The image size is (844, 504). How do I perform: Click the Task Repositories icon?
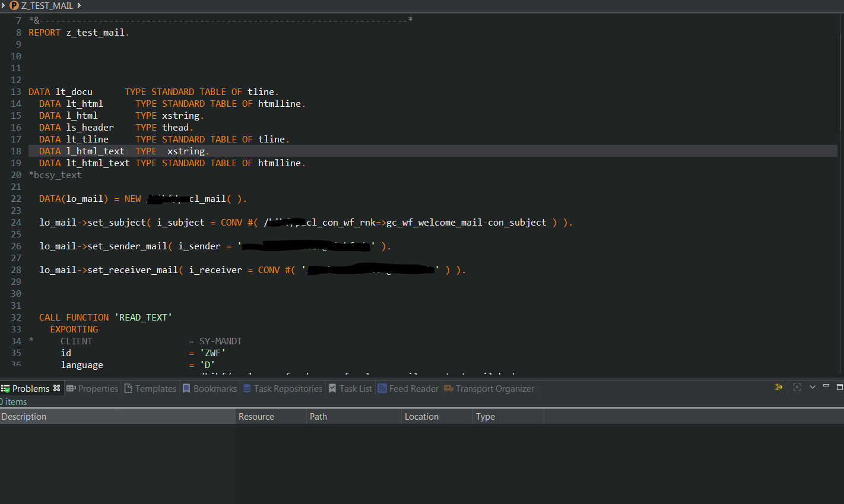(x=247, y=388)
